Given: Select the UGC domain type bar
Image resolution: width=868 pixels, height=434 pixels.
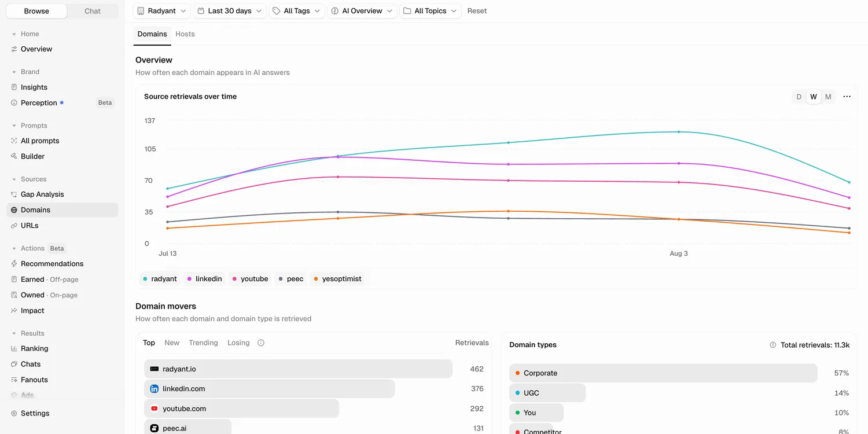Looking at the screenshot, I should click(x=547, y=393).
